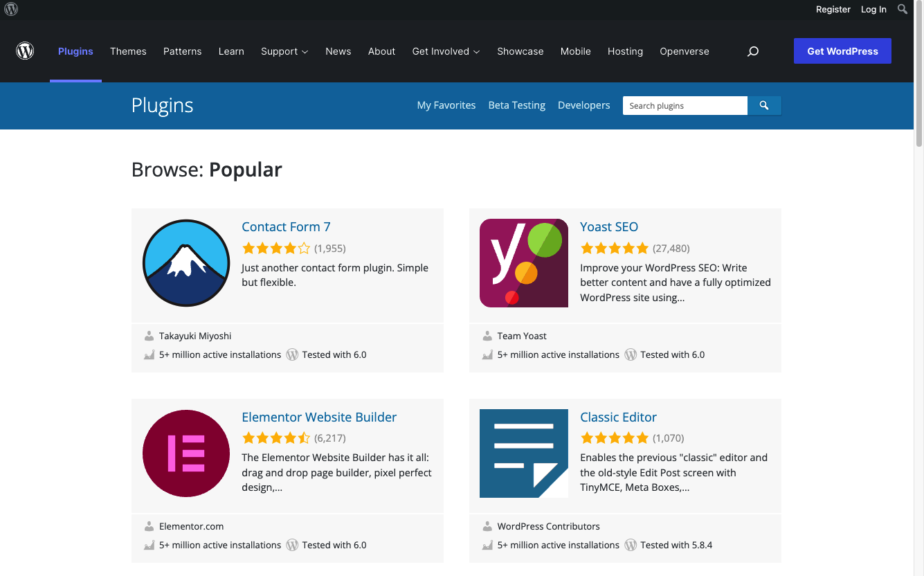Click the Tested with 5.8.4 text

tap(676, 545)
